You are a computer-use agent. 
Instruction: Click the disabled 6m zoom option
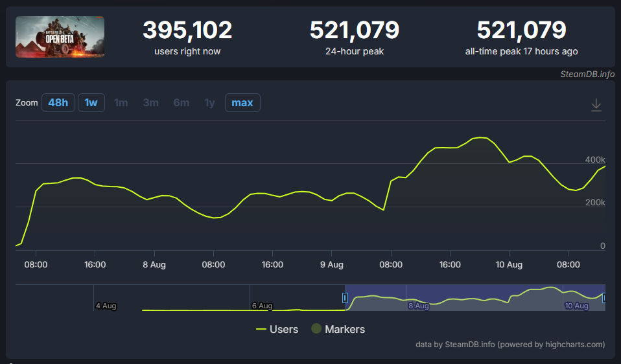pos(181,103)
